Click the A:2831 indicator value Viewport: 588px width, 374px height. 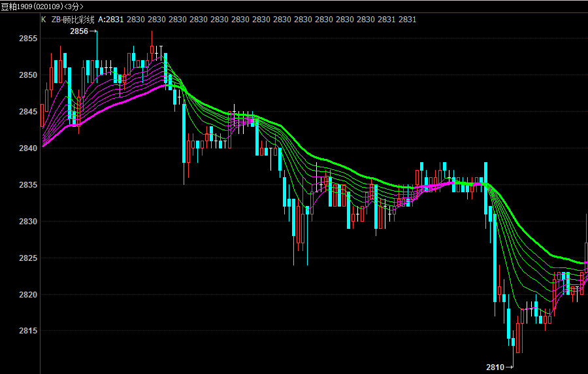coord(111,20)
